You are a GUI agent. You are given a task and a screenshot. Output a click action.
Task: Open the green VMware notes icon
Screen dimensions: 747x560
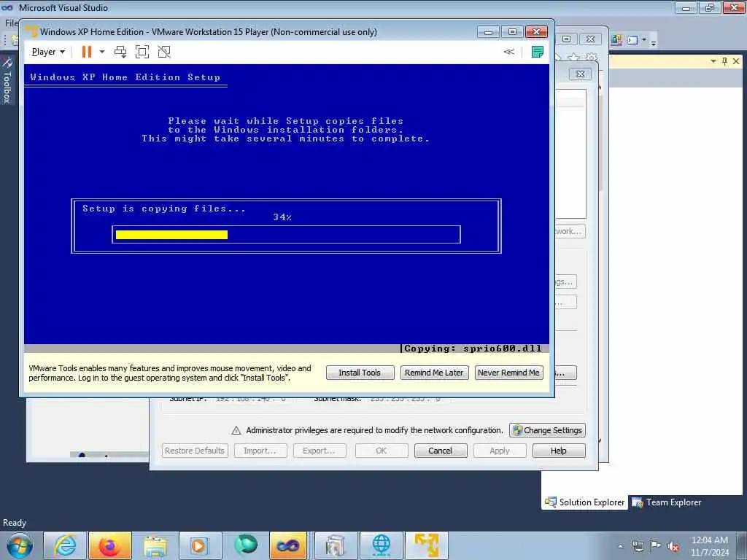tap(538, 52)
